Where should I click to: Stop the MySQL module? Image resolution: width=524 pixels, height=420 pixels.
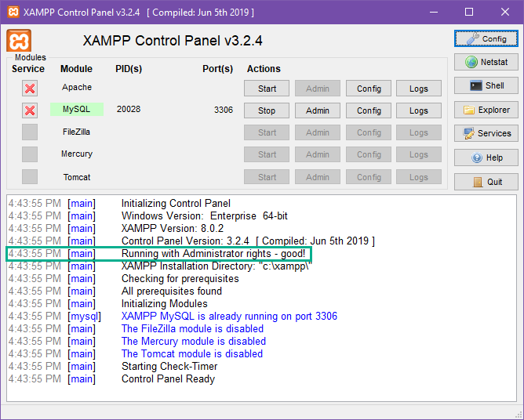pyautogui.click(x=267, y=110)
